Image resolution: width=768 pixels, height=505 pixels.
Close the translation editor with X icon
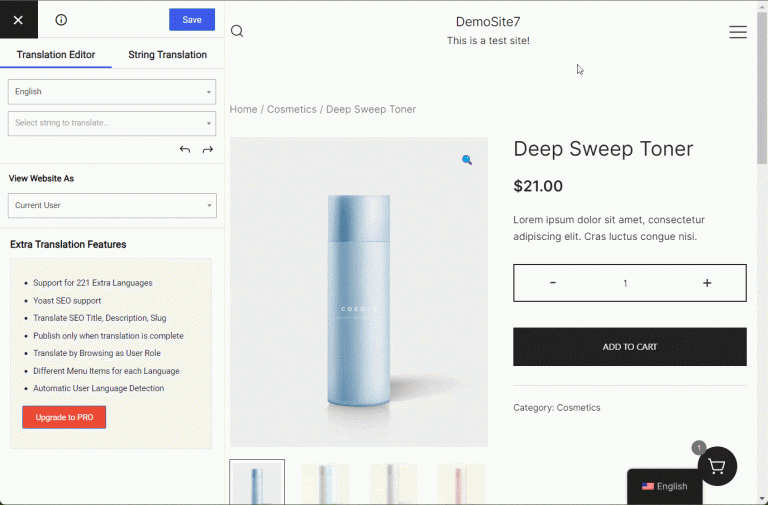click(18, 20)
